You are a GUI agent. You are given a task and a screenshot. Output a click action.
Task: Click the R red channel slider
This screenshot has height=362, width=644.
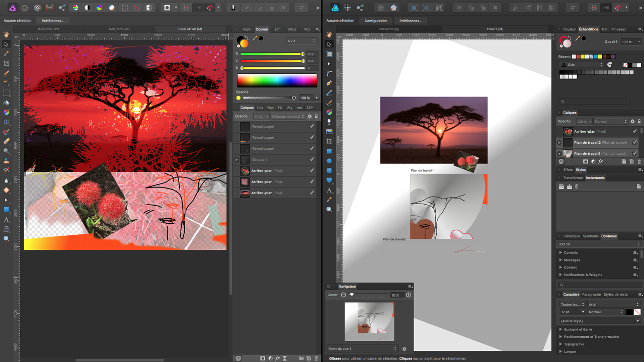pyautogui.click(x=272, y=54)
